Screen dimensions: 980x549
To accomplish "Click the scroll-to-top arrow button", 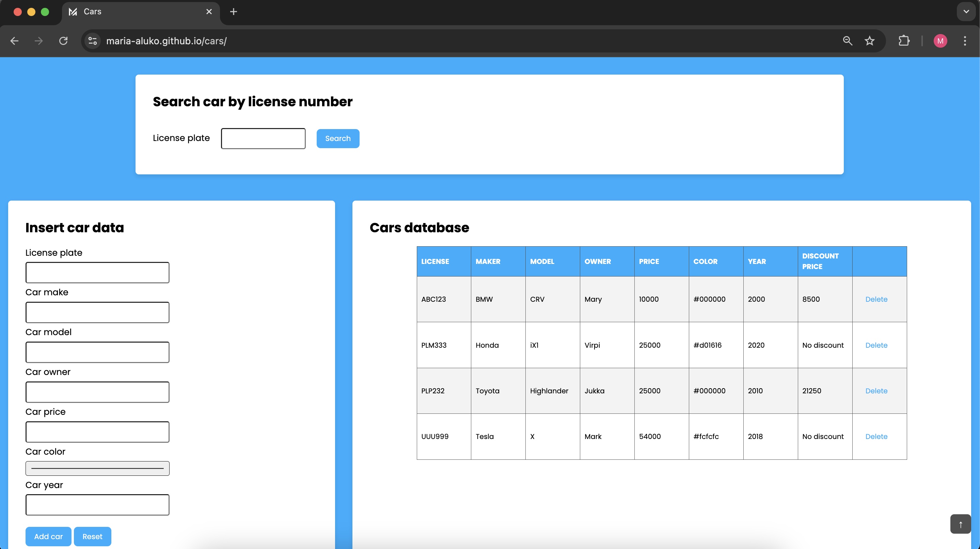I will [960, 524].
